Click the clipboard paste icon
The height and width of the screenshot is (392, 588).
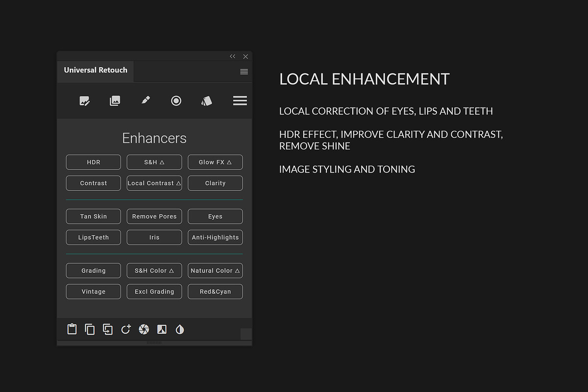(72, 329)
